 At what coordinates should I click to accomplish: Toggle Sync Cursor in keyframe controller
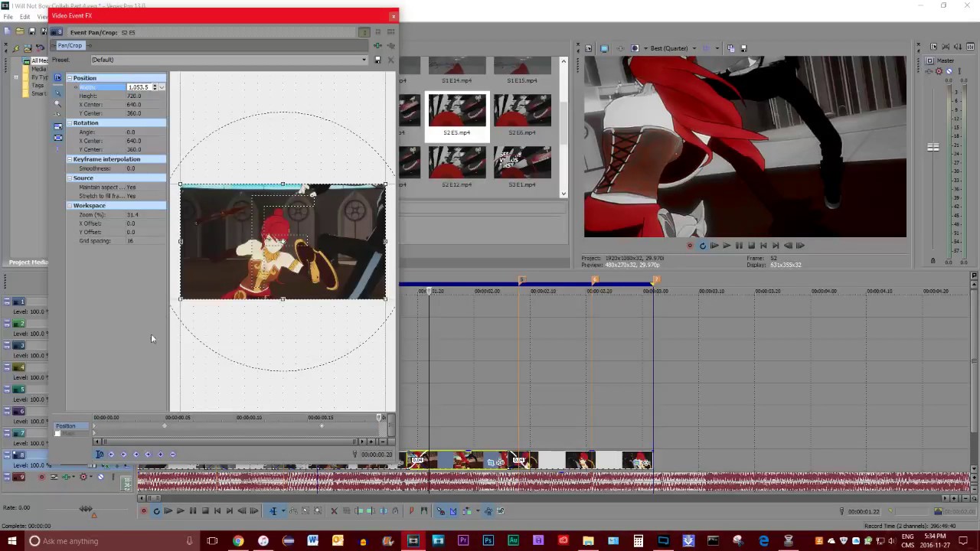100,455
